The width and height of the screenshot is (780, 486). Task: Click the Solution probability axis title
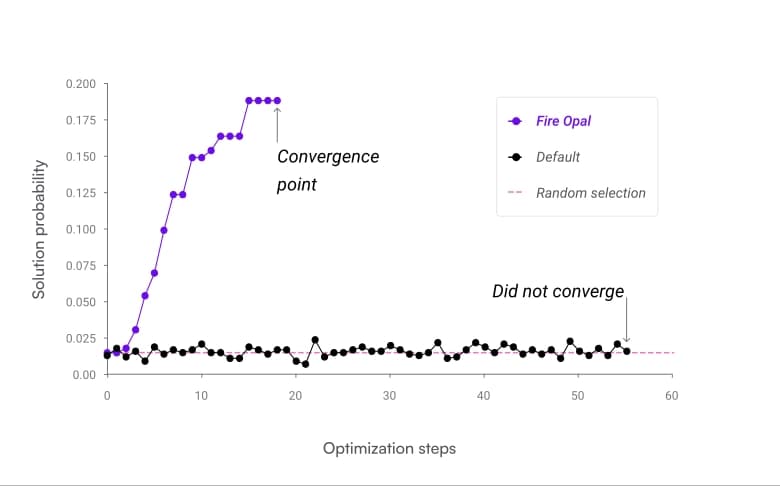pyautogui.click(x=39, y=229)
